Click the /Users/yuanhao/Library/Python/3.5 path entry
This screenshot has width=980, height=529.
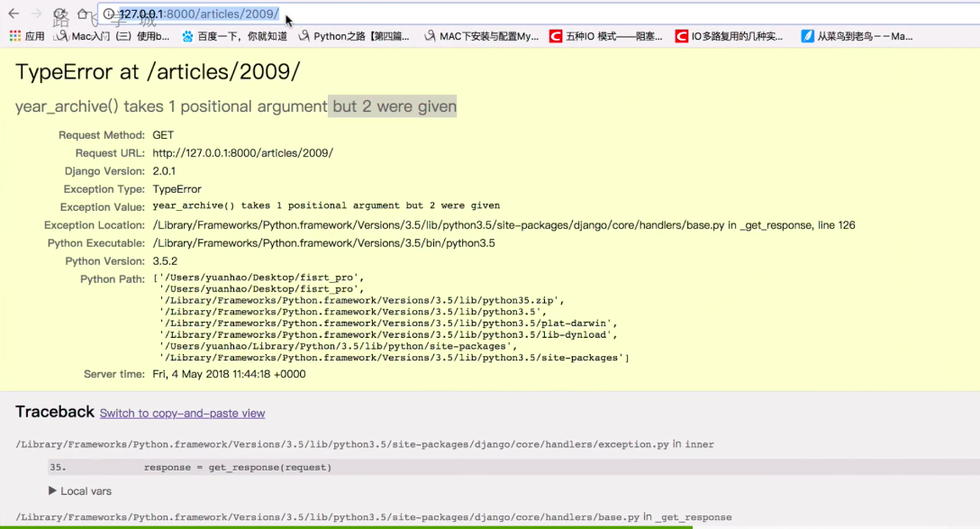(338, 346)
